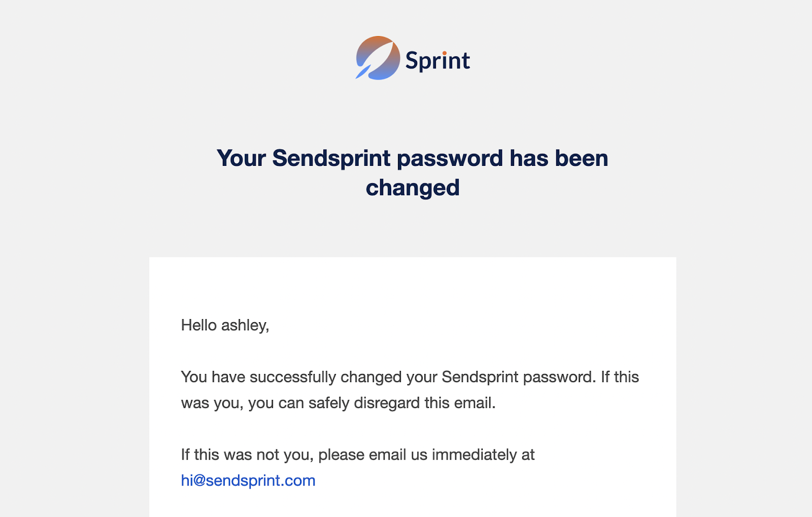Click the heading's first line "Your Sendsprint password has been"
This screenshot has width=812, height=517.
click(412, 158)
